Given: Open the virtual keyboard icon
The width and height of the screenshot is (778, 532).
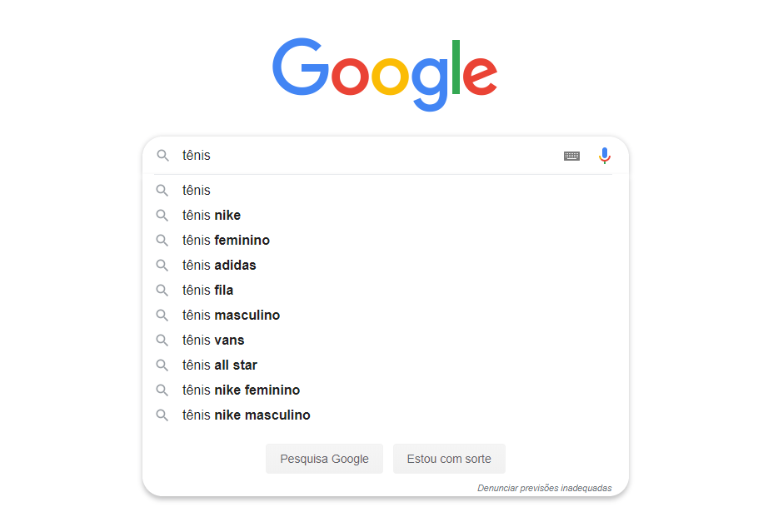Looking at the screenshot, I should 571,155.
